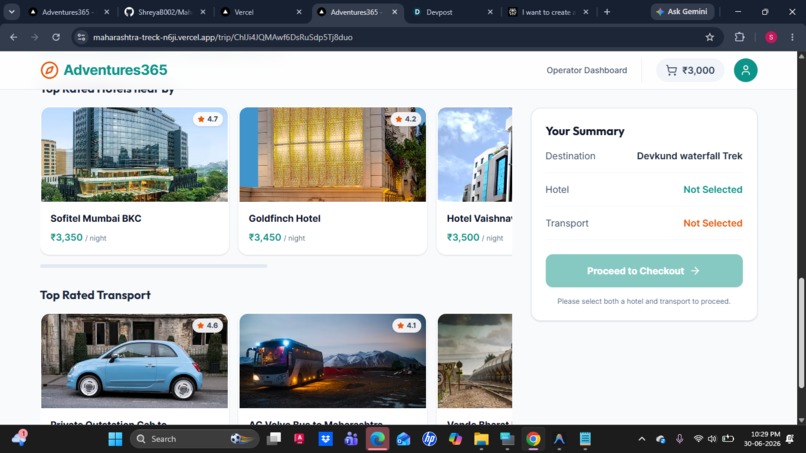Click the Top Rated Transport heading
Viewport: 806px width, 453px height.
tap(96, 295)
